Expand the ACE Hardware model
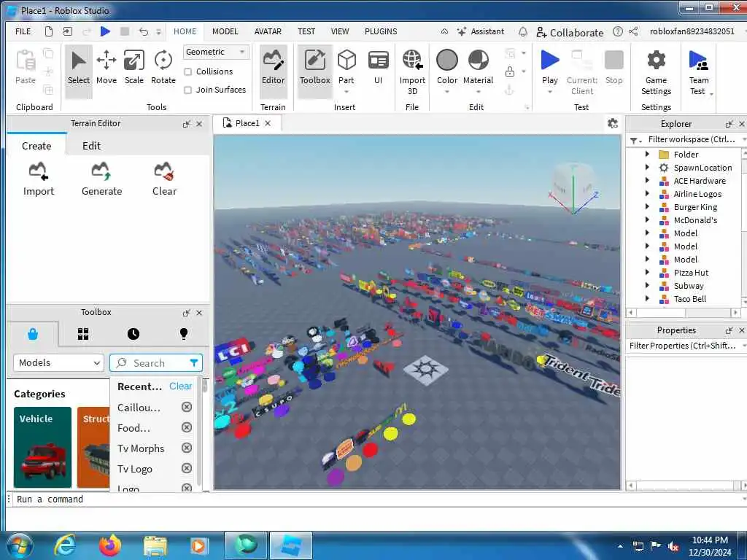The image size is (747, 560). click(647, 181)
